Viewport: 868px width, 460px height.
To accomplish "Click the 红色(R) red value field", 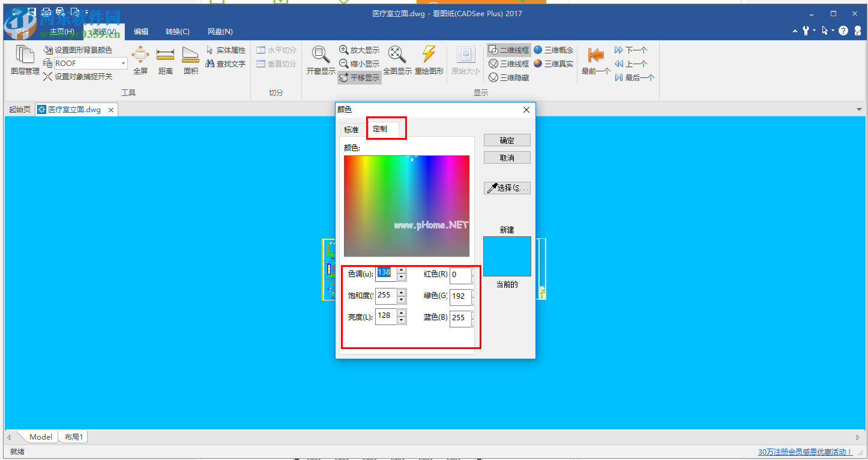I will tap(461, 275).
